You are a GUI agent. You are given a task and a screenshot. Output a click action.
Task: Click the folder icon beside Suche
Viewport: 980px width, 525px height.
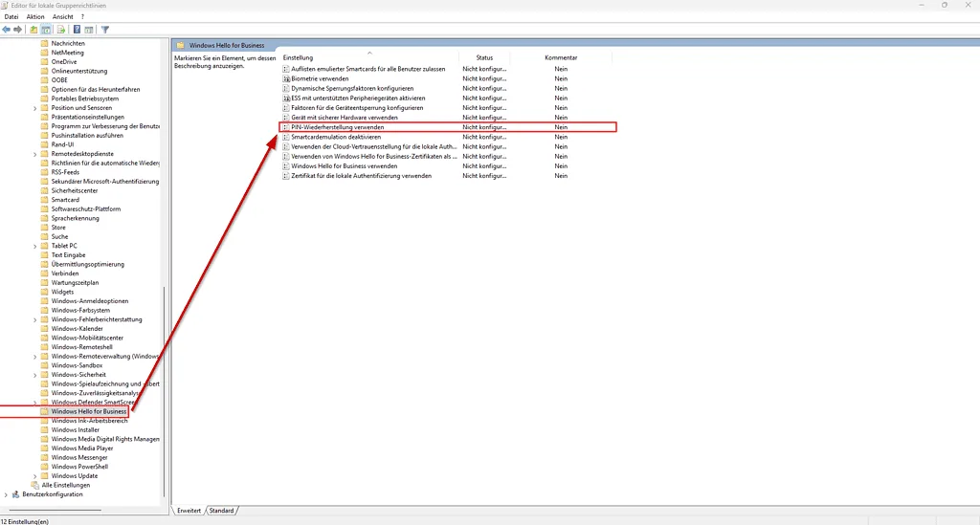point(44,236)
